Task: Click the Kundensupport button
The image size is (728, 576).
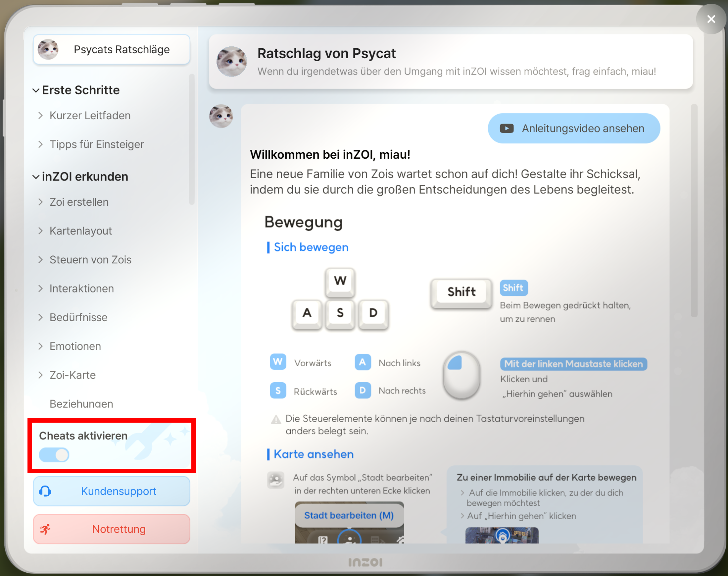Action: click(x=112, y=491)
